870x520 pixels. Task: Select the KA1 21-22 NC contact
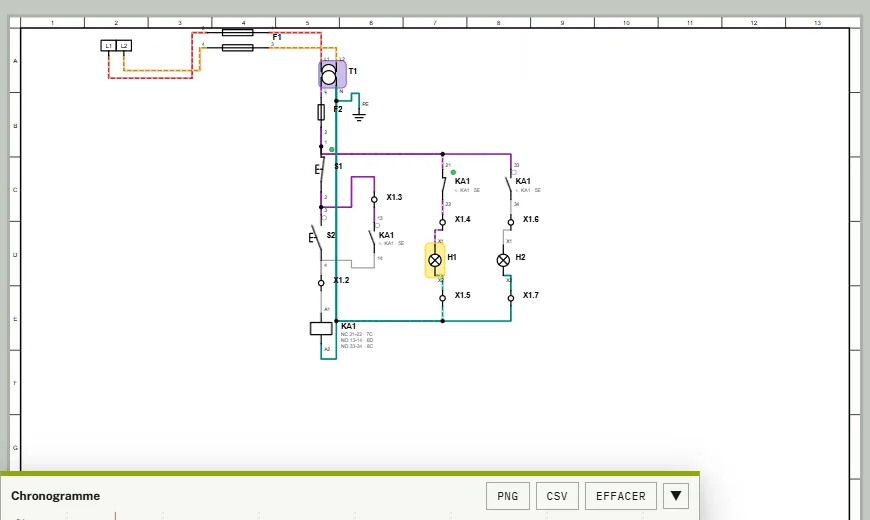tap(443, 185)
